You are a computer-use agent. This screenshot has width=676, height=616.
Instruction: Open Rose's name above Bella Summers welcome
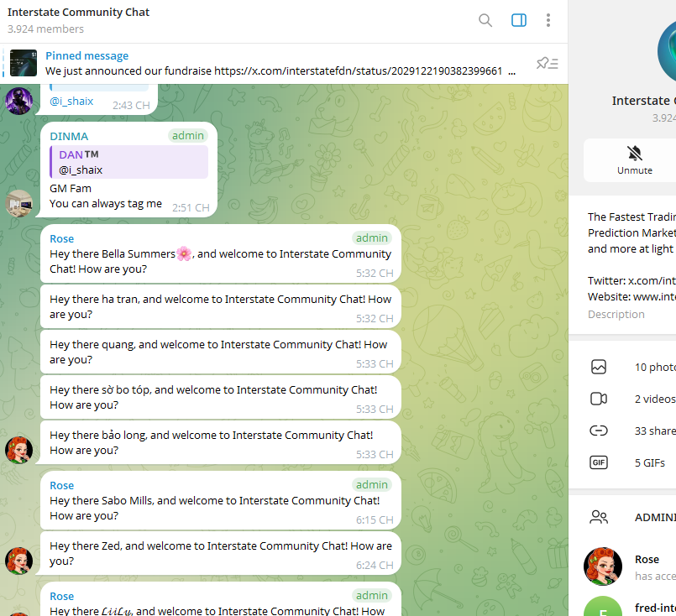61,238
